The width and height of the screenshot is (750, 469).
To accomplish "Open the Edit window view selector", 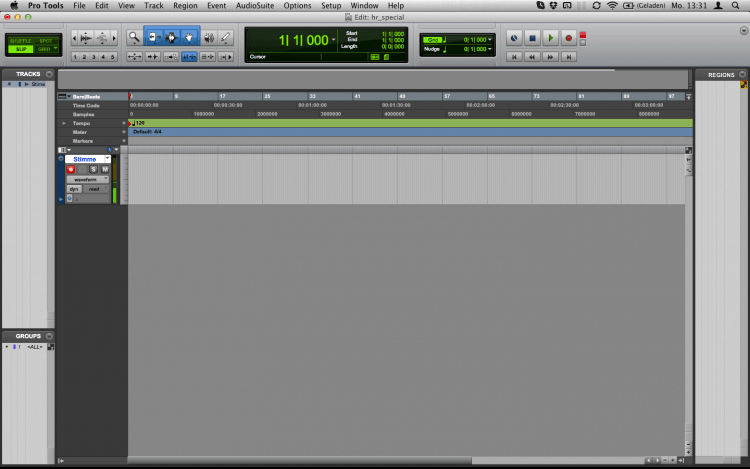I will [64, 150].
